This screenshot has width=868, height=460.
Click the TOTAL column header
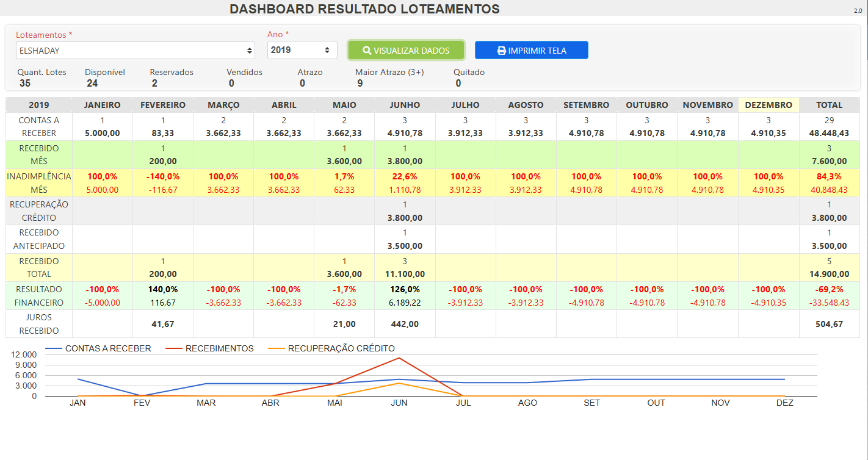pos(829,105)
